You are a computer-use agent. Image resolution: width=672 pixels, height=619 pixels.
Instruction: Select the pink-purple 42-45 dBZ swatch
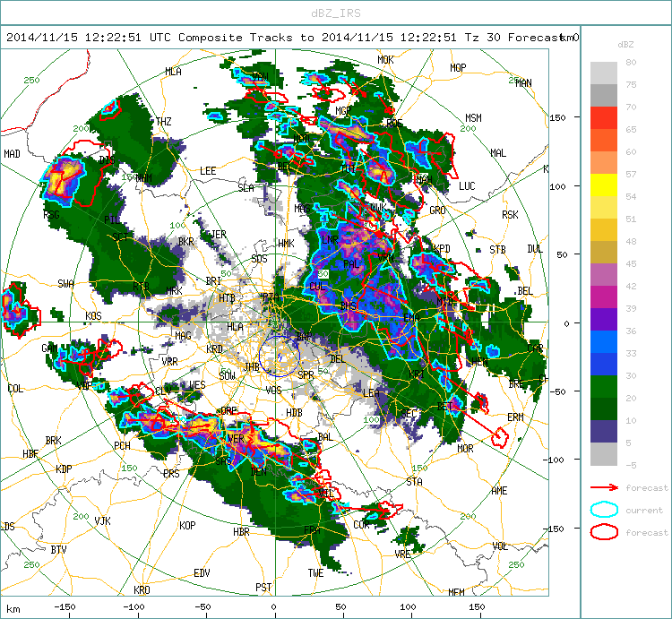(x=604, y=275)
